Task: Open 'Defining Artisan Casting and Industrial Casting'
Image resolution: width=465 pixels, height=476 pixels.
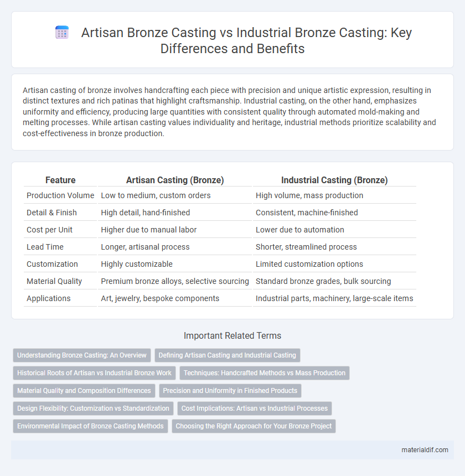Action: pos(228,355)
